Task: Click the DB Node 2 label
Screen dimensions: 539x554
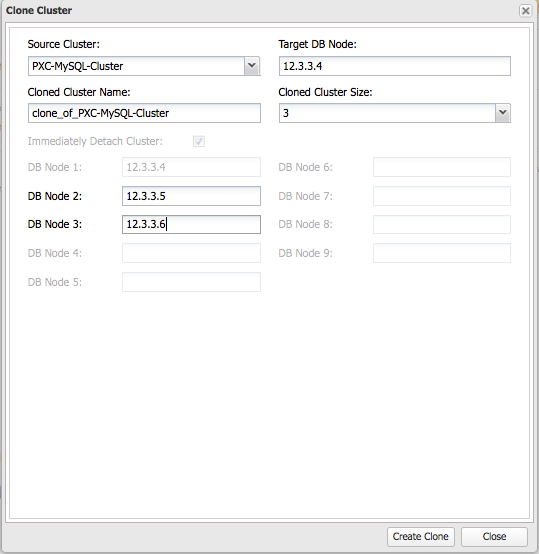Action: [55, 196]
